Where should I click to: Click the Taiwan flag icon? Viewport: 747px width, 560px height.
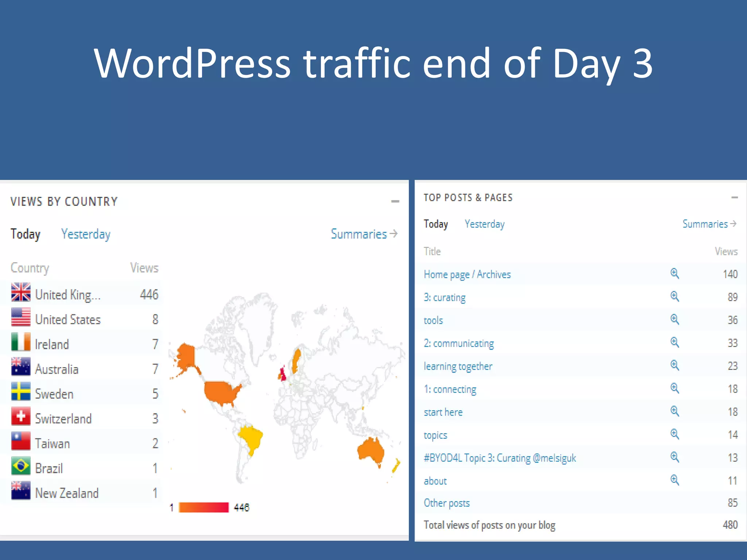pos(21,441)
